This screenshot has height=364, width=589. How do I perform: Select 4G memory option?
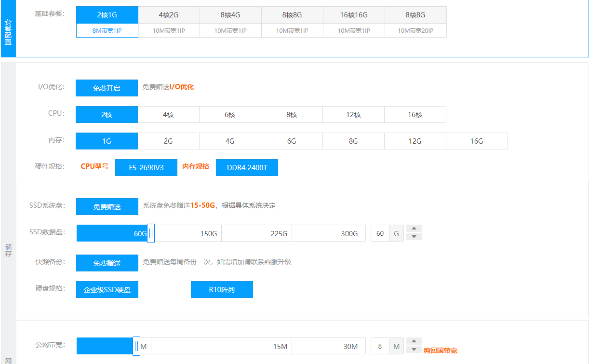[230, 141]
